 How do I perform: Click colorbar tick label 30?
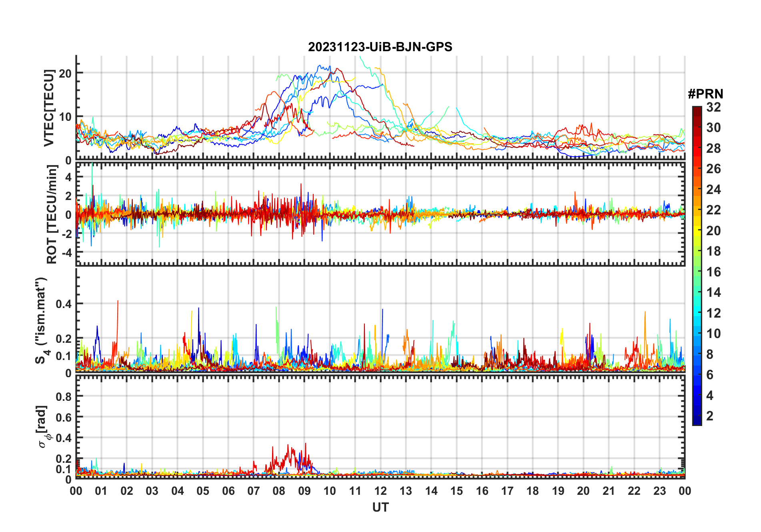point(713,128)
